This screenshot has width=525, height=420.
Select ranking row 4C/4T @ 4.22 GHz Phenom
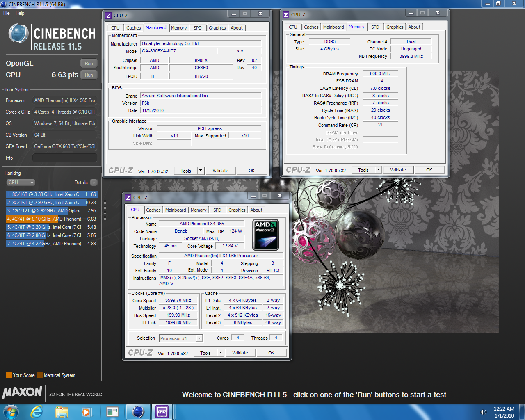coord(52,244)
